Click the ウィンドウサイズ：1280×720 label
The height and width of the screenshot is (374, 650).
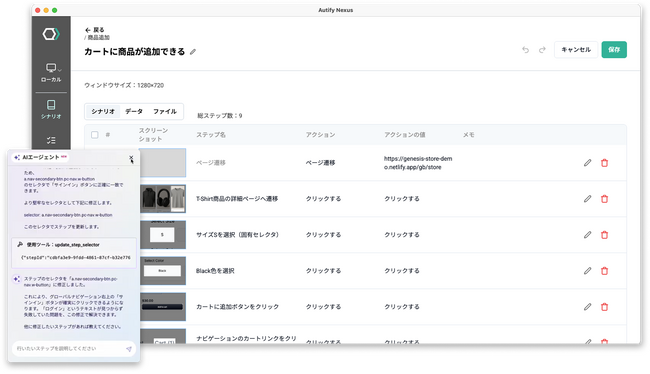pos(124,85)
